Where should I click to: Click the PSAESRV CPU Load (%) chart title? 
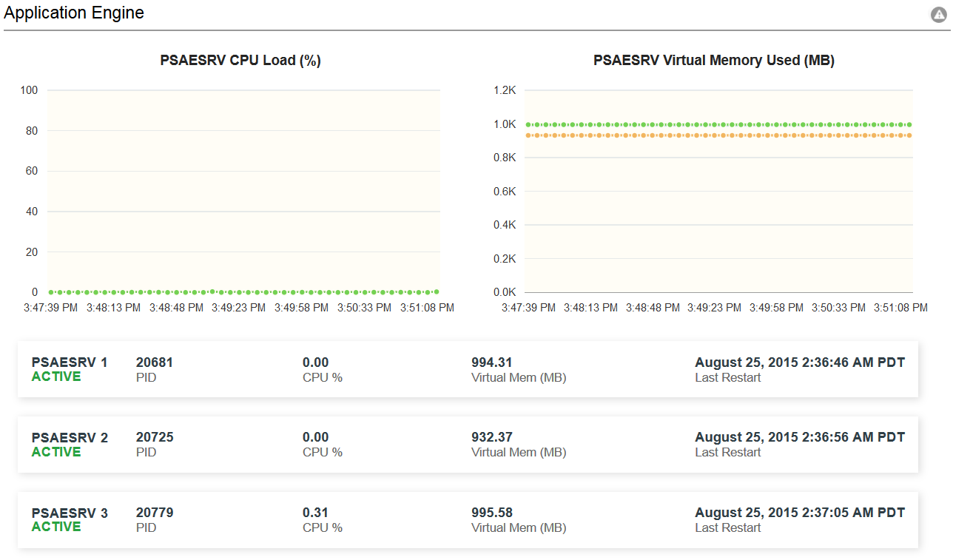tap(240, 61)
